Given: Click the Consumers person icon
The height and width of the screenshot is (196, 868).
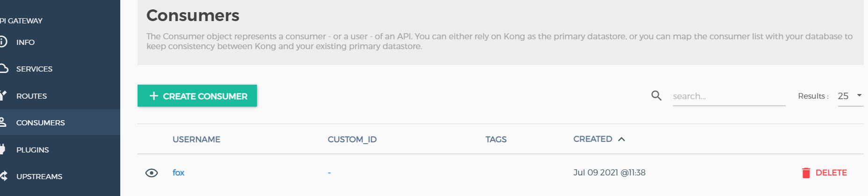Looking at the screenshot, I should 3,123.
